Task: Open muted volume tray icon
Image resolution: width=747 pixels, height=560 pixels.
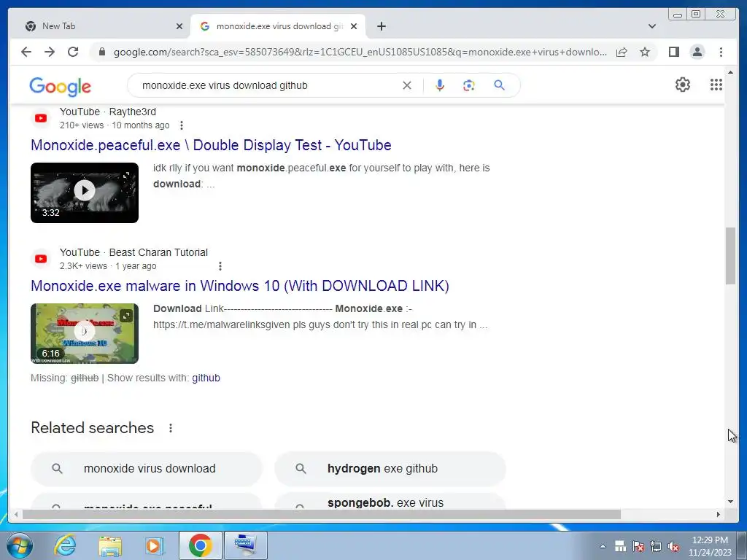Action: [x=673, y=546]
